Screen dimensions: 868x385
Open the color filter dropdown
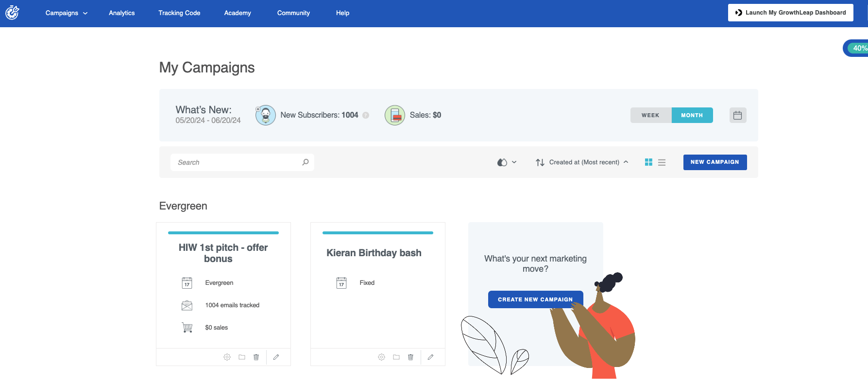pyautogui.click(x=507, y=162)
